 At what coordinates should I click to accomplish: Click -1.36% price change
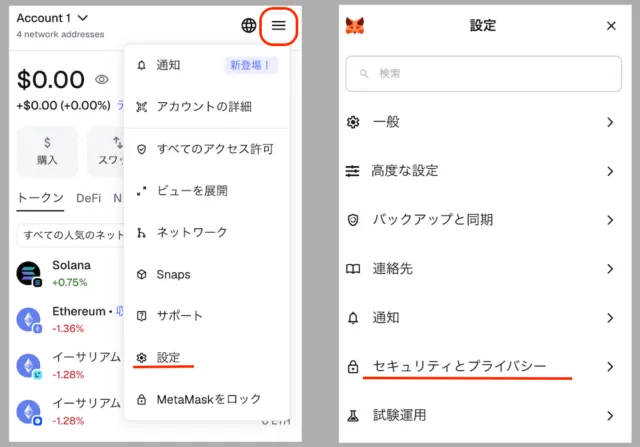(68, 329)
